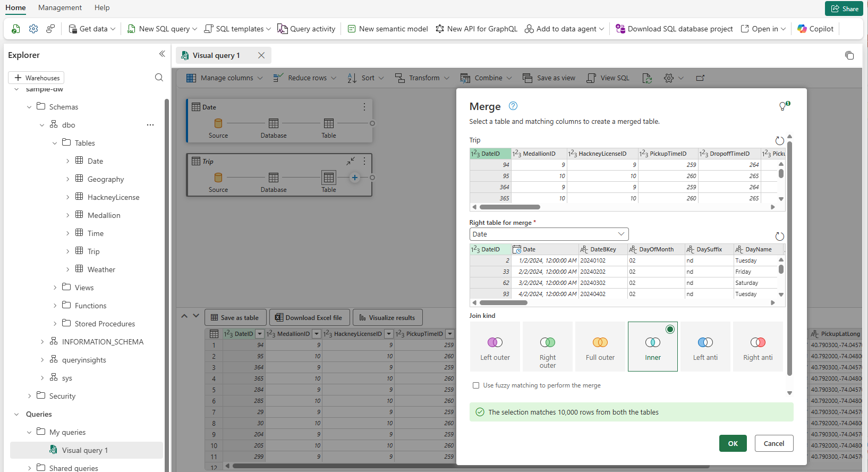Click New semantic model in the toolbar

coord(388,29)
